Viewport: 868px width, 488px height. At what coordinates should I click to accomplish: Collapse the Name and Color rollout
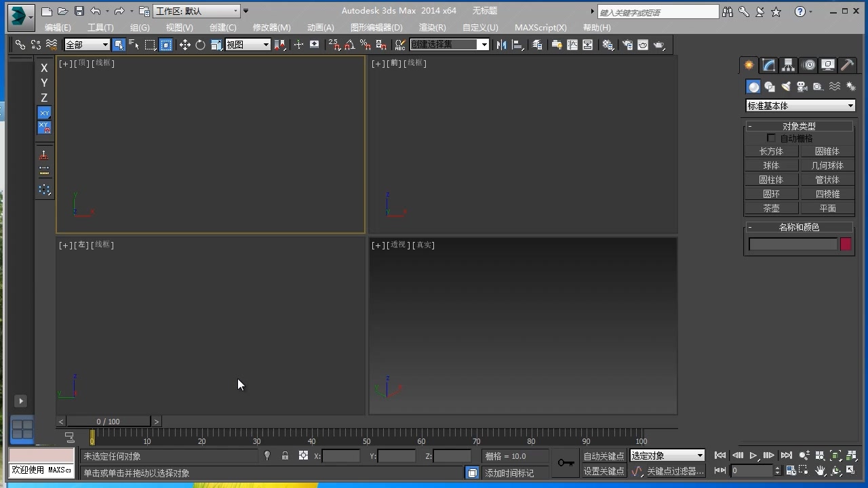click(799, 227)
